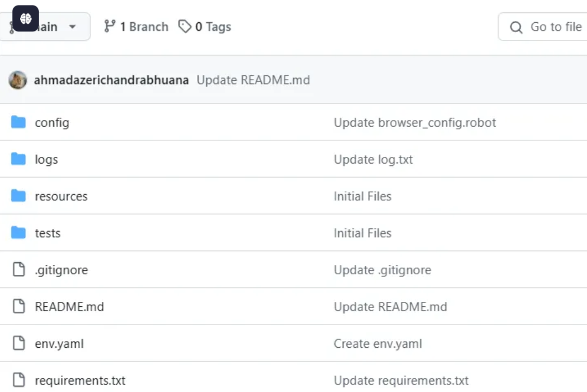Image resolution: width=587 pixels, height=392 pixels.
Task: Open the latest Update README.md commit
Action: 253,80
